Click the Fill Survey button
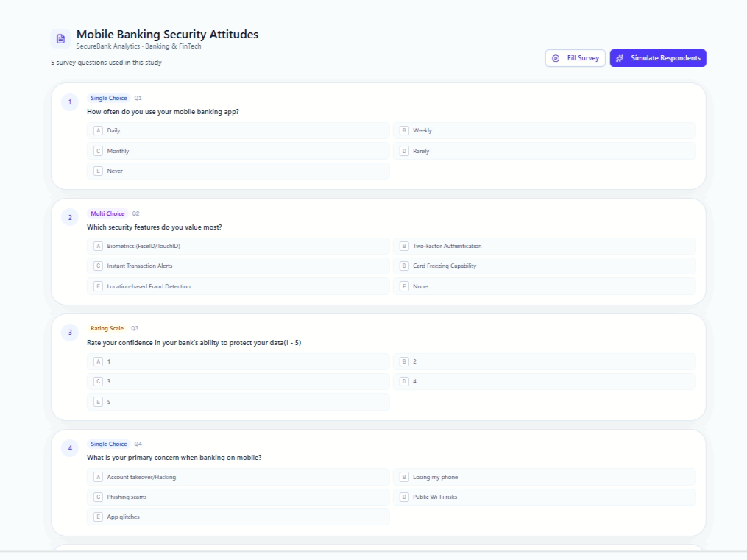 [x=575, y=58]
